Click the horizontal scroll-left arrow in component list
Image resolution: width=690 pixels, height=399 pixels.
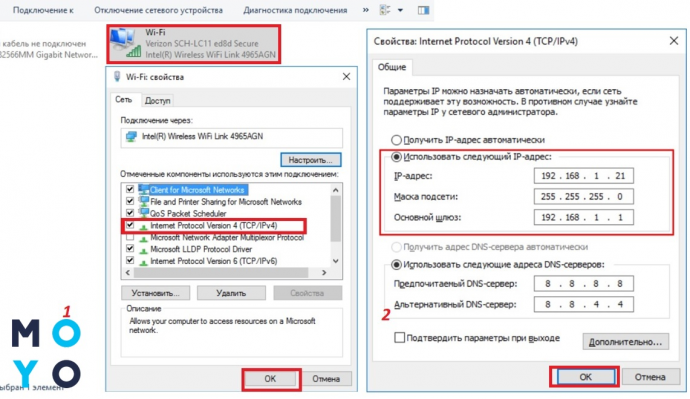pos(128,273)
